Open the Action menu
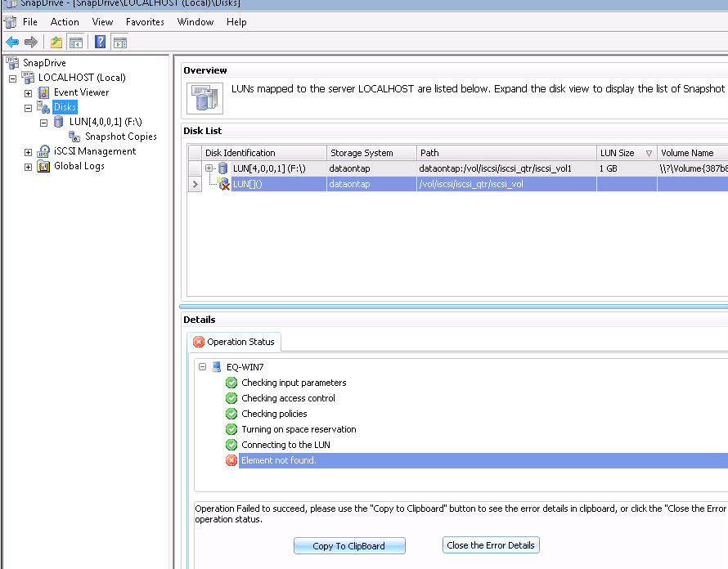 click(x=65, y=22)
